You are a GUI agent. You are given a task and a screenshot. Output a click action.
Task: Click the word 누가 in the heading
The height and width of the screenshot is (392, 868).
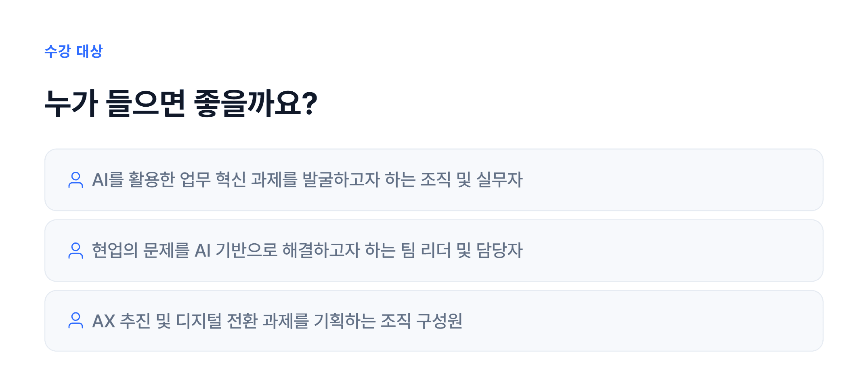coord(71,103)
